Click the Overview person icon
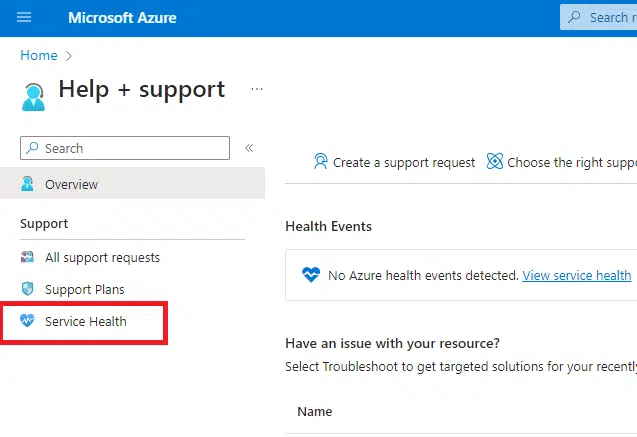 [x=27, y=184]
